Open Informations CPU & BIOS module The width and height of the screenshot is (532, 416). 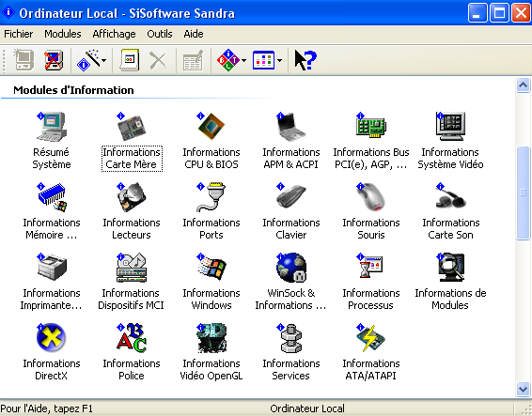tap(211, 141)
